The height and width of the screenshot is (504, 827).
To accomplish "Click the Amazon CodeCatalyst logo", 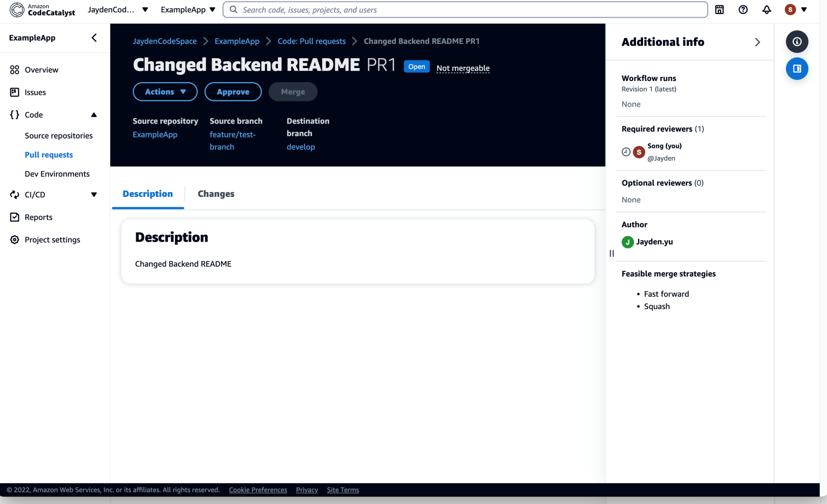I will [x=42, y=9].
